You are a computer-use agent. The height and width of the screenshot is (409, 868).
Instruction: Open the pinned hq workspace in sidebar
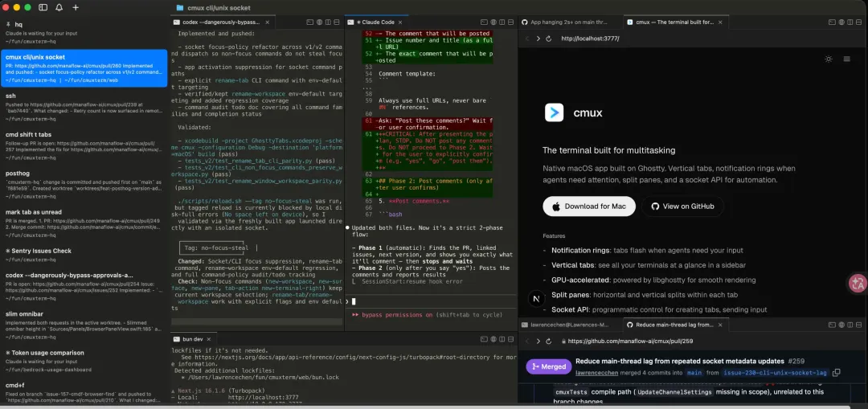(x=84, y=33)
